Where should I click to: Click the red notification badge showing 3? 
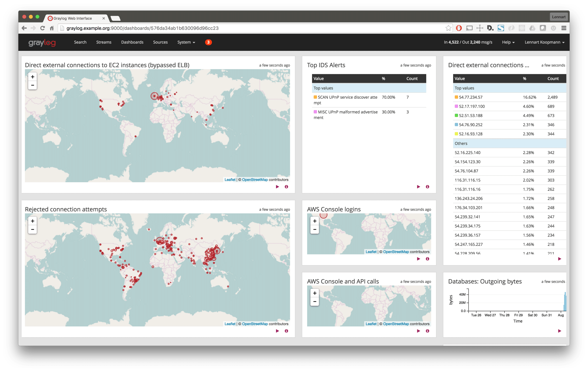[x=208, y=42]
